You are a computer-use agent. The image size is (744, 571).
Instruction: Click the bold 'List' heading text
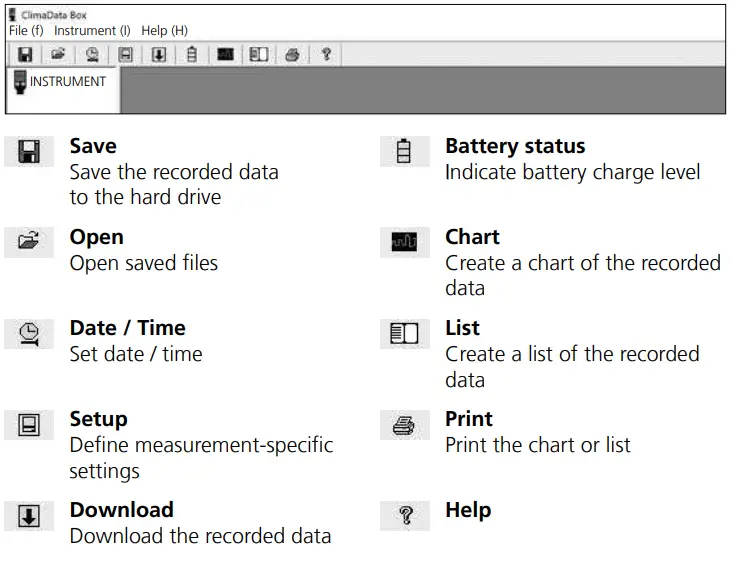pos(463,328)
